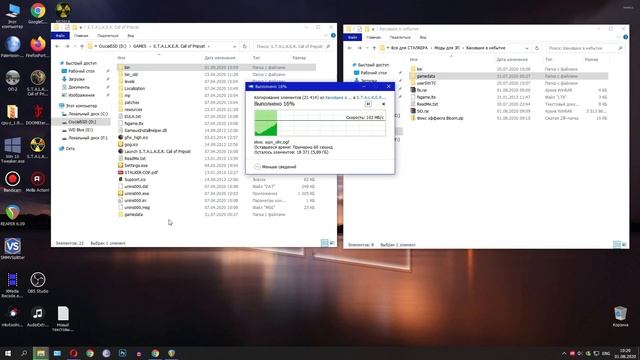This screenshot has height=360, width=640.
Task: Click the copy progress graph at 16%
Action: point(320,123)
